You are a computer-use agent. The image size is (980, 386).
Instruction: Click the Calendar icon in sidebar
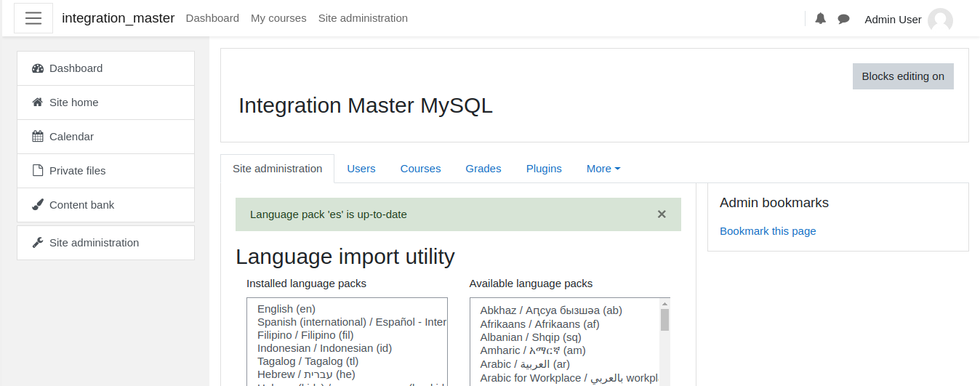coord(38,137)
